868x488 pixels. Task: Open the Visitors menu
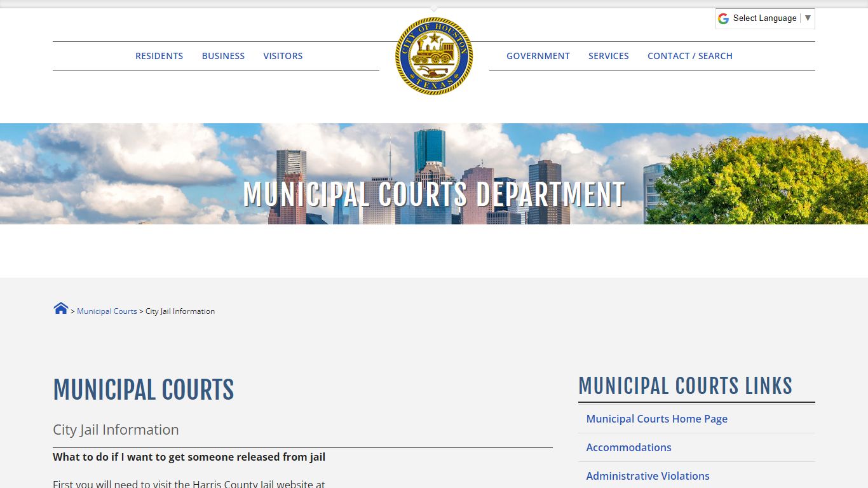[x=283, y=56]
